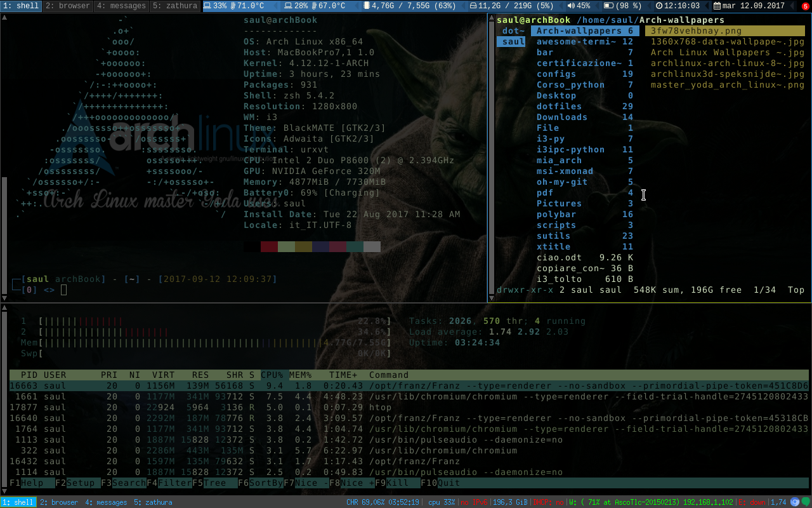Select the htop process row with PID 17877
Screen dimensions: 812x508
coord(409,407)
